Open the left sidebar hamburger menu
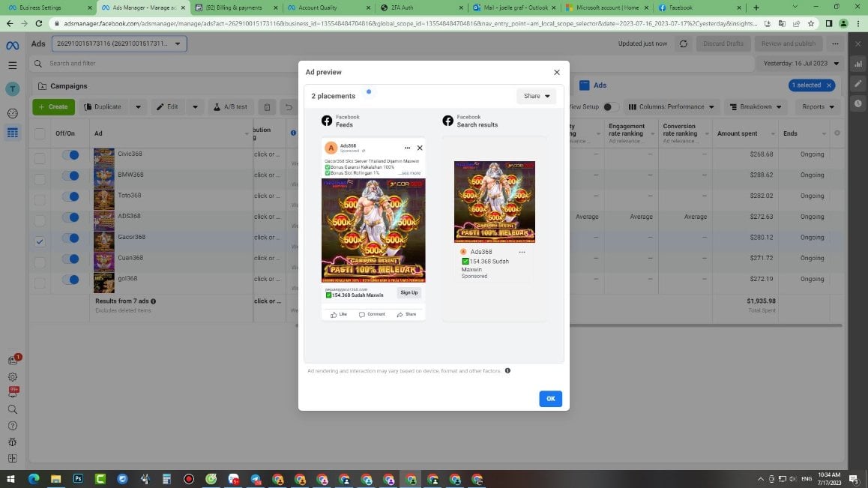 point(12,65)
